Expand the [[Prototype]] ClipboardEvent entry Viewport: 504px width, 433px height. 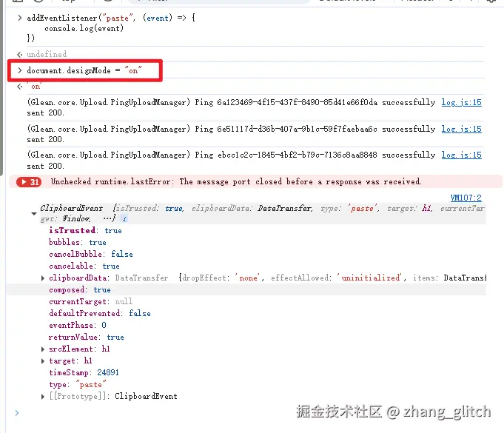coord(42,397)
